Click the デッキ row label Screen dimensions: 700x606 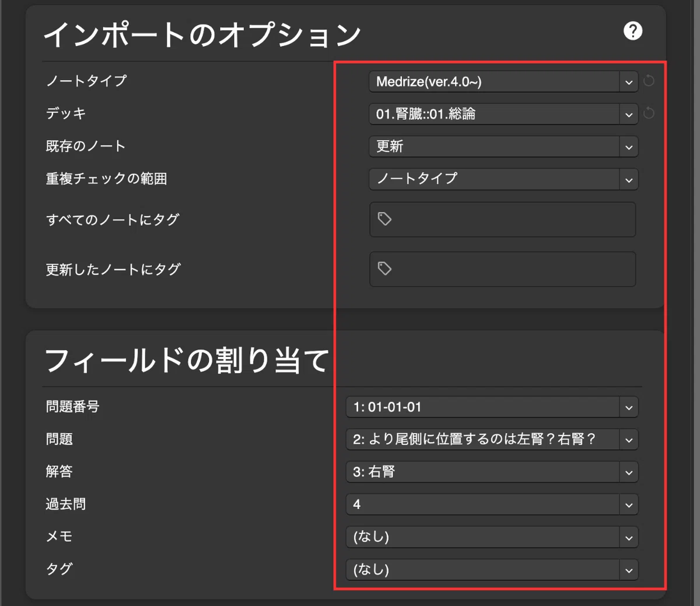tap(66, 113)
